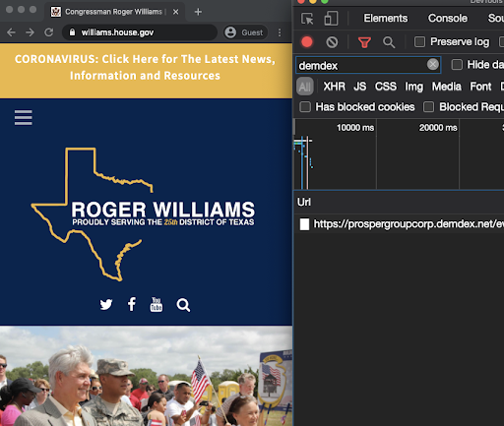
Task: Filter requests by XHR
Action: point(334,87)
